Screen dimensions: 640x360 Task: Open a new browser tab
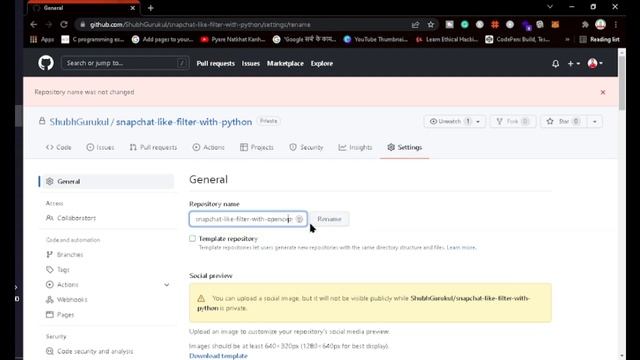151,8
